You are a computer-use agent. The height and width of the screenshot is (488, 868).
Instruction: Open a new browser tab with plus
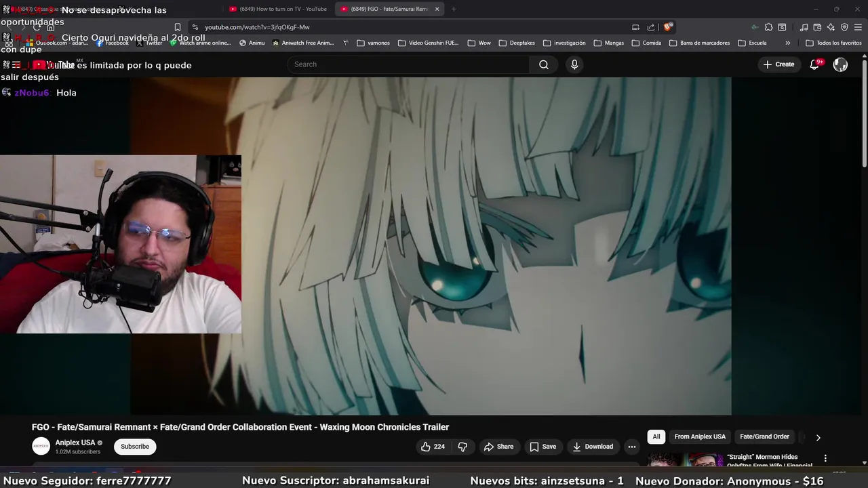[454, 9]
